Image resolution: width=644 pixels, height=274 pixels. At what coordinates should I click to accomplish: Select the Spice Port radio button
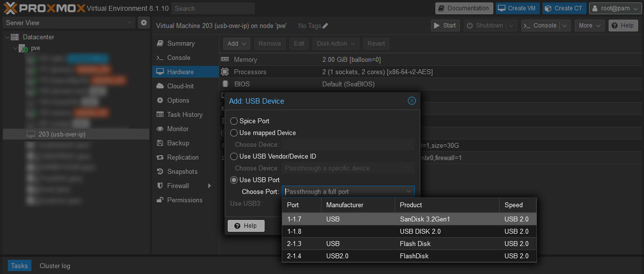click(x=234, y=121)
